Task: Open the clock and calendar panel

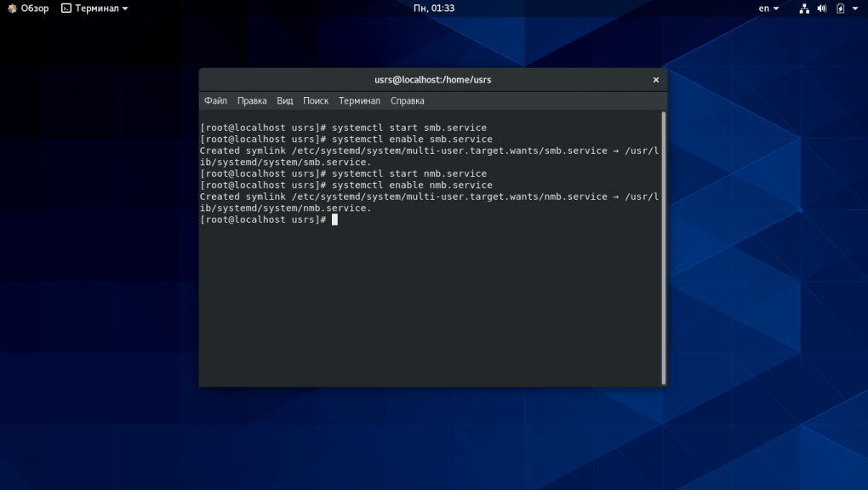Action: pyautogui.click(x=433, y=9)
